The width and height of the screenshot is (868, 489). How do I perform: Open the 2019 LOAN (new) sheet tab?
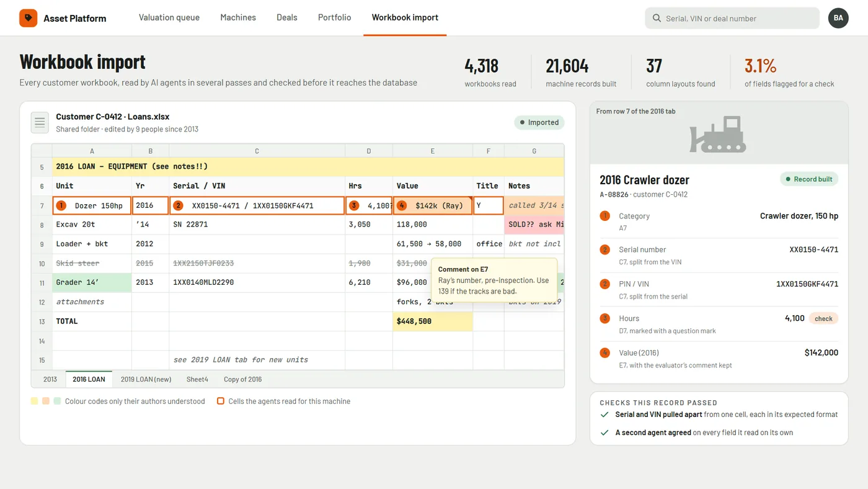coord(146,379)
